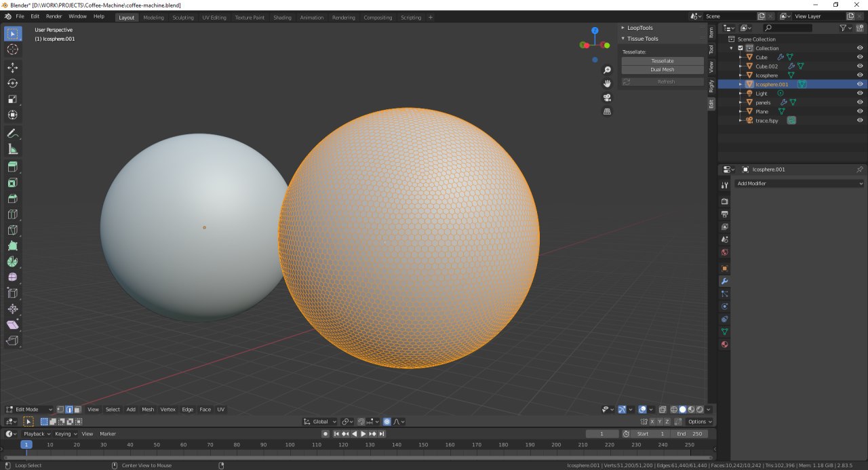Expand the LoopTools panel

pyautogui.click(x=640, y=28)
